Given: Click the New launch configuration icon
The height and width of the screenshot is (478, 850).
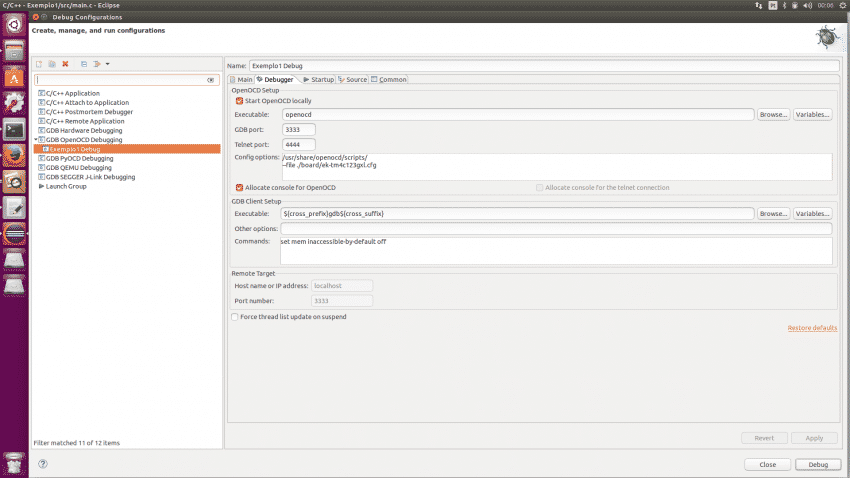Looking at the screenshot, I should point(39,64).
